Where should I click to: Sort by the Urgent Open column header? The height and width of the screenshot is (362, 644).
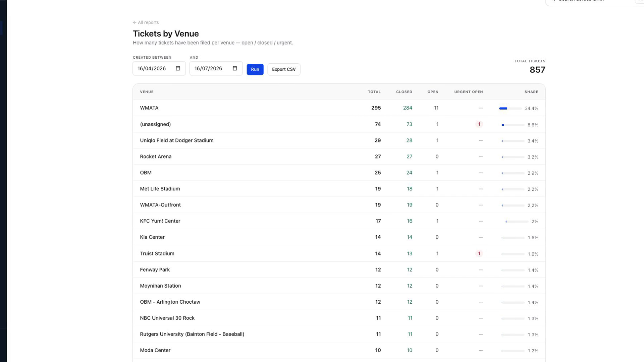tap(469, 92)
